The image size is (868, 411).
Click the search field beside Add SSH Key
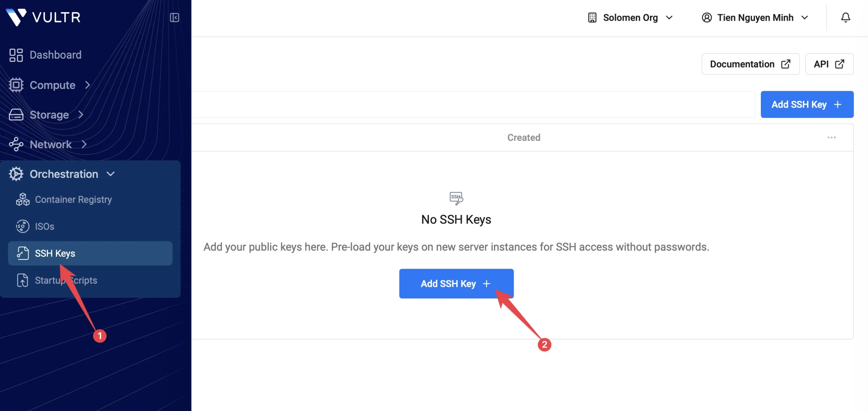coord(473,104)
